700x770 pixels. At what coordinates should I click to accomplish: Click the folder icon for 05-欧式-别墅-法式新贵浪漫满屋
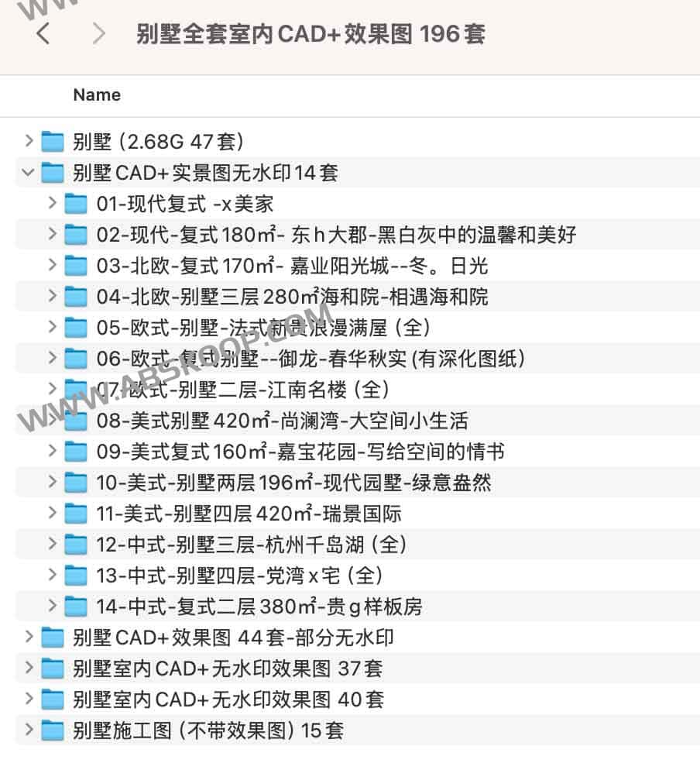pyautogui.click(x=75, y=328)
